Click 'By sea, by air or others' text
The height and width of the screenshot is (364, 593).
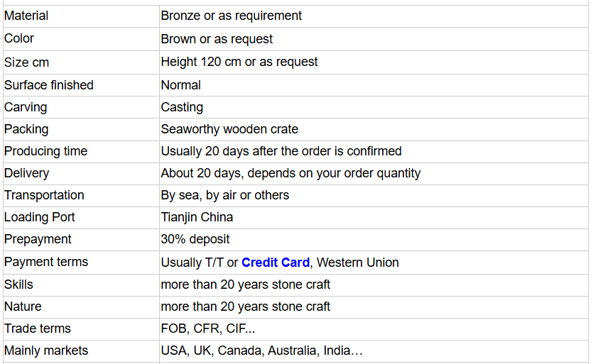click(225, 195)
